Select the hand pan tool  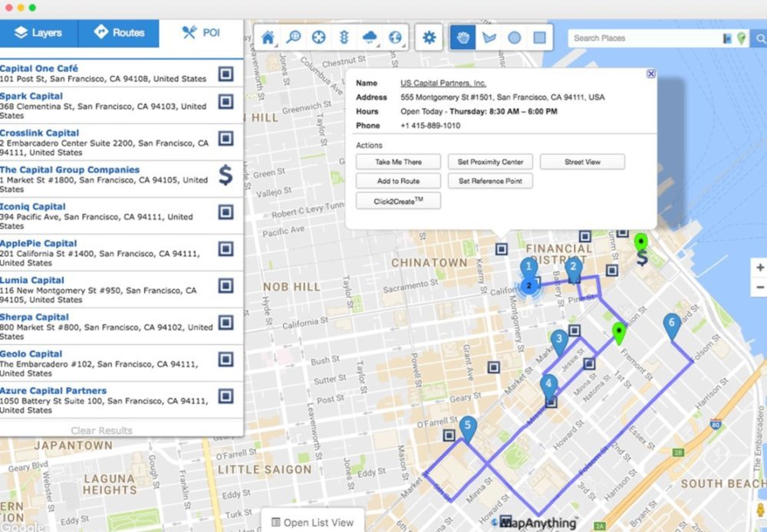tap(463, 38)
